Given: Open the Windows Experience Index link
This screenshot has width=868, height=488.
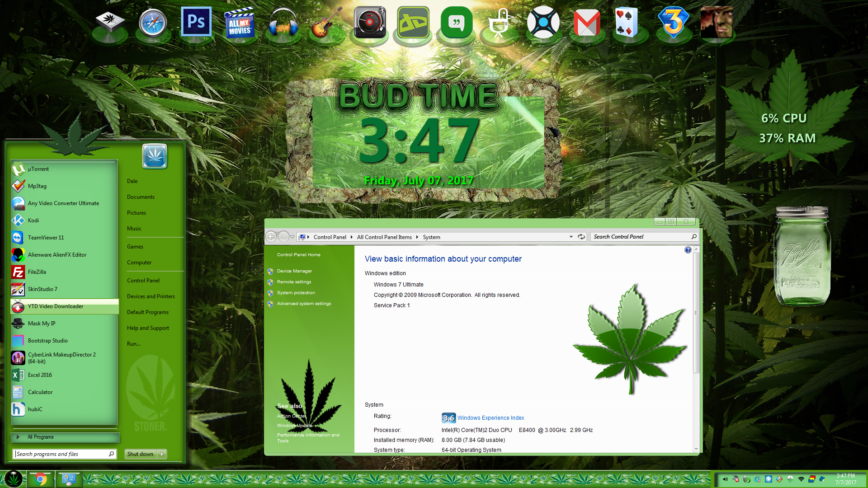Looking at the screenshot, I should coord(491,418).
